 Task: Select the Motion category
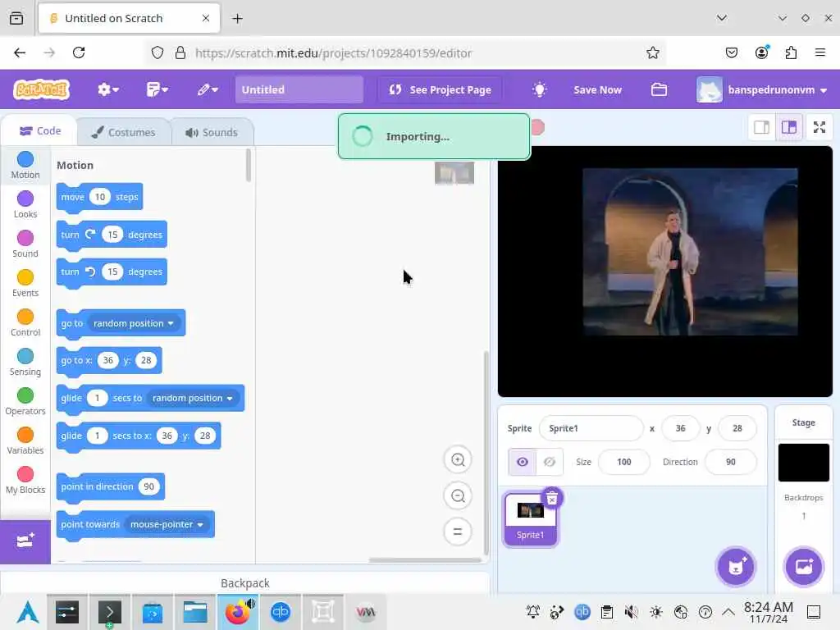tap(25, 165)
